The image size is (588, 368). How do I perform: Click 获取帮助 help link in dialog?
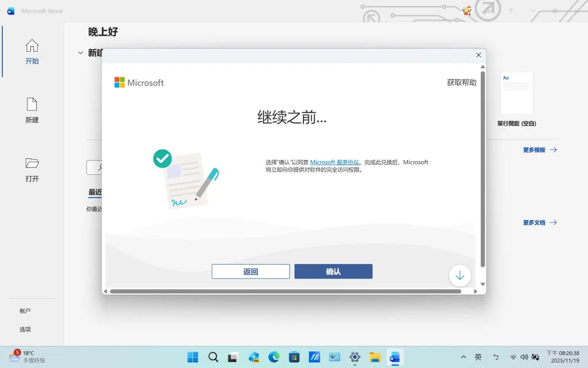[461, 83]
